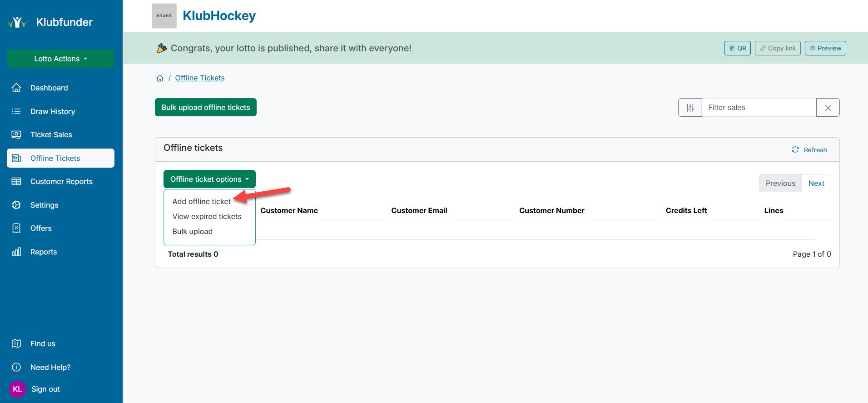Choose View expired tickets option
Screen dimensions: 868x403
click(207, 216)
